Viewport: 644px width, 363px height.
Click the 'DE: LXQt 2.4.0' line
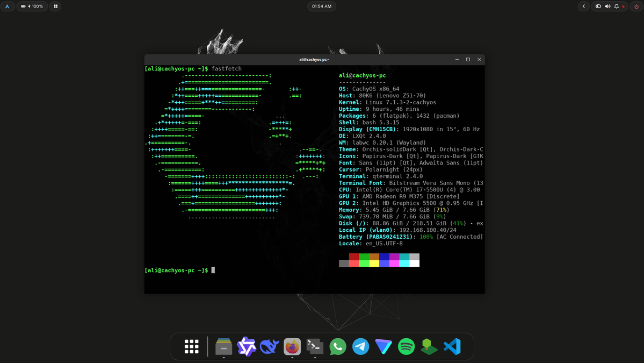tap(362, 136)
